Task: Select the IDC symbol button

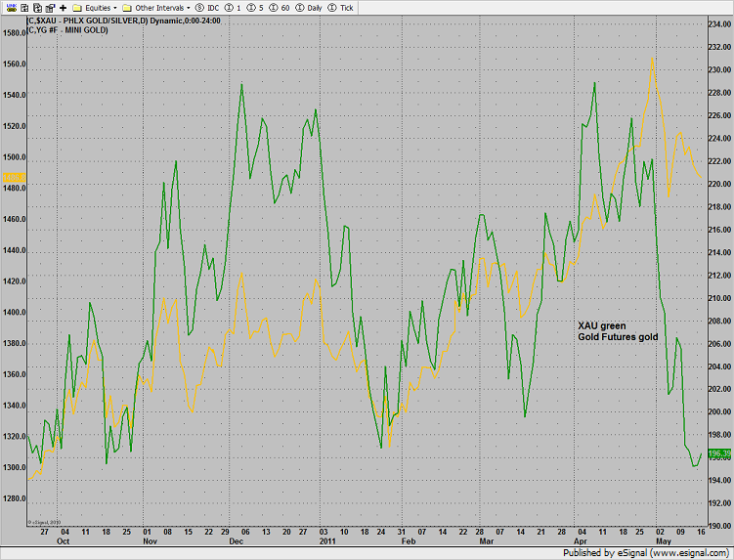Action: (207, 8)
